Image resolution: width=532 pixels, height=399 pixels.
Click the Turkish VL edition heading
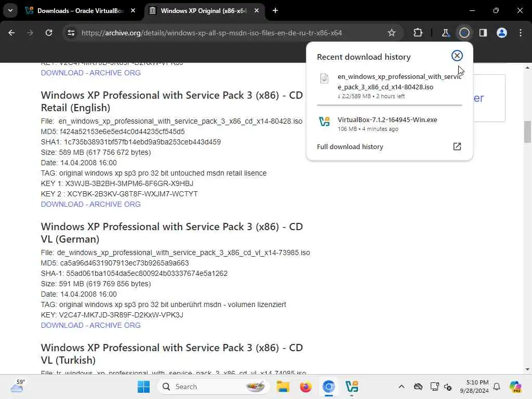[171, 354]
